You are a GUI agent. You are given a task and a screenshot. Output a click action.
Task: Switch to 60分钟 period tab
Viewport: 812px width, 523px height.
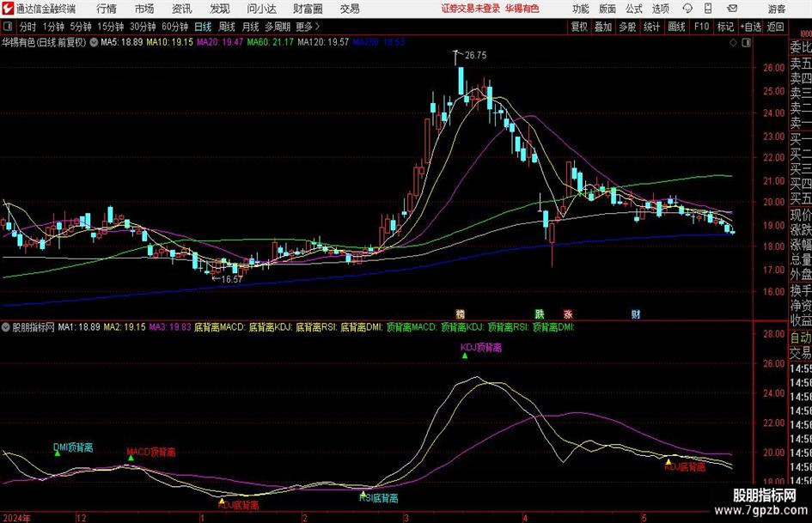175,27
